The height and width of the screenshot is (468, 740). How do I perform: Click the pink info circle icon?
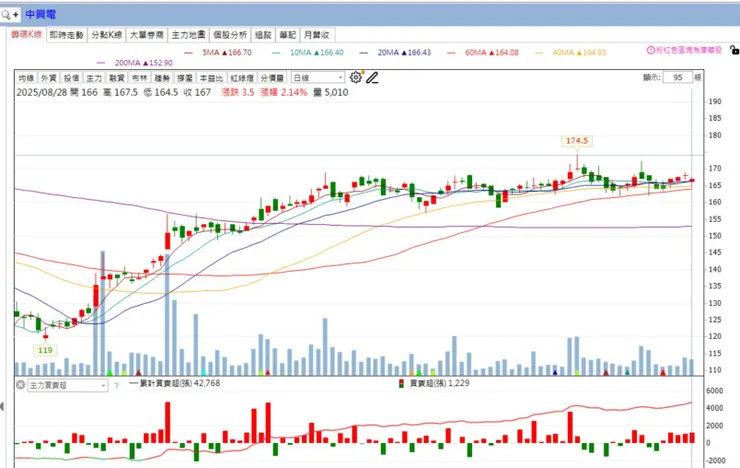pyautogui.click(x=650, y=50)
